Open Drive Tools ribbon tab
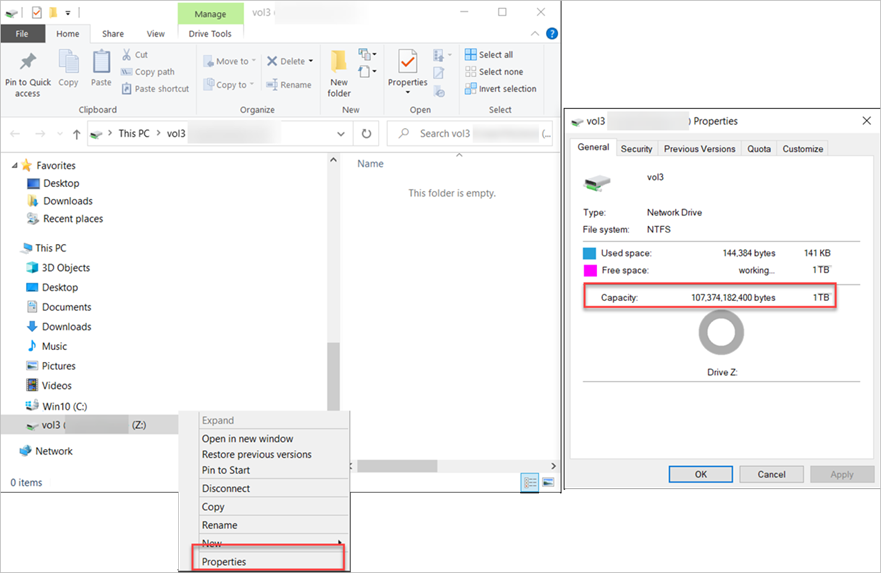Screen dimensions: 881x573 click(210, 34)
